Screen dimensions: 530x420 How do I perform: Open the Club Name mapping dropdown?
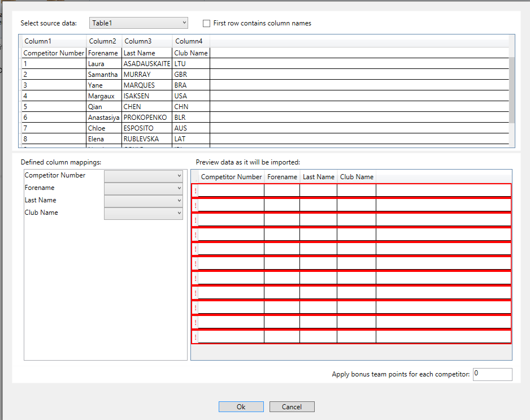coord(144,213)
